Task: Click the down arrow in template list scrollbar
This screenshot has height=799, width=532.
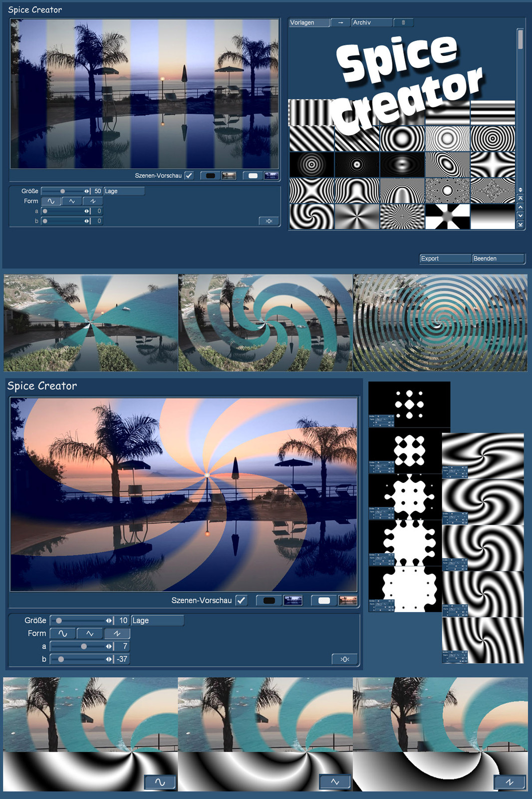Action: 521,216
